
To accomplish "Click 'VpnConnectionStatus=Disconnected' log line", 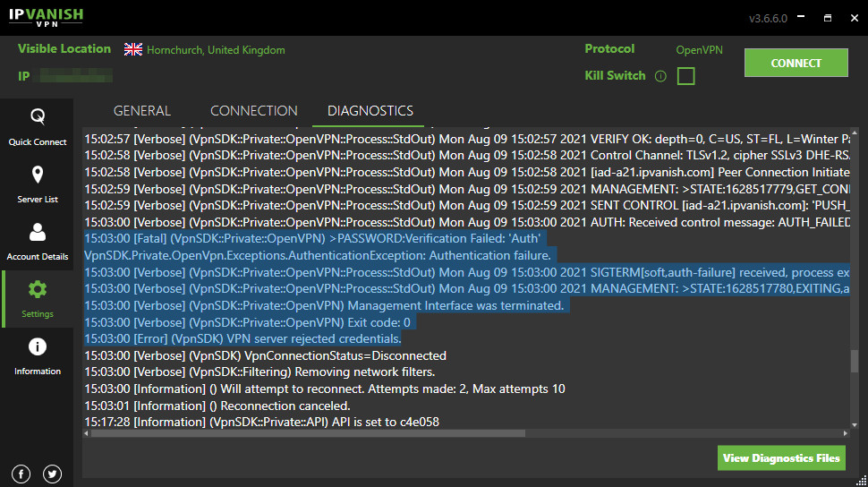I will [x=265, y=355].
